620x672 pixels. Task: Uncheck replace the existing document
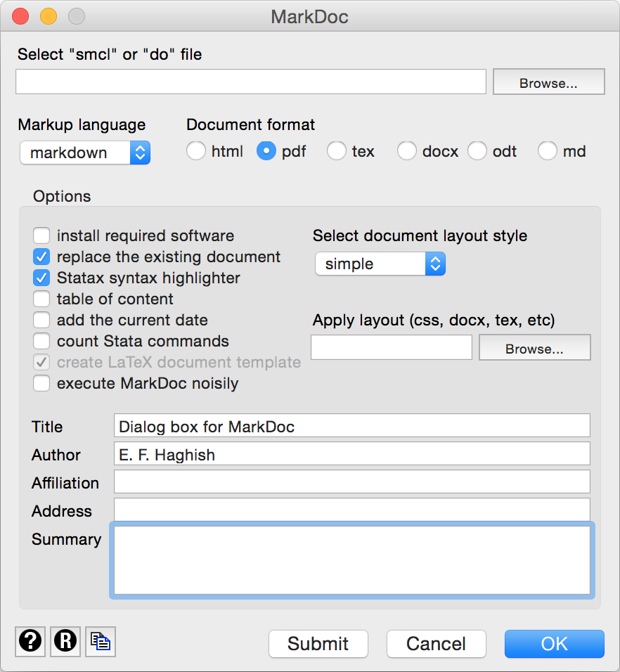click(41, 257)
